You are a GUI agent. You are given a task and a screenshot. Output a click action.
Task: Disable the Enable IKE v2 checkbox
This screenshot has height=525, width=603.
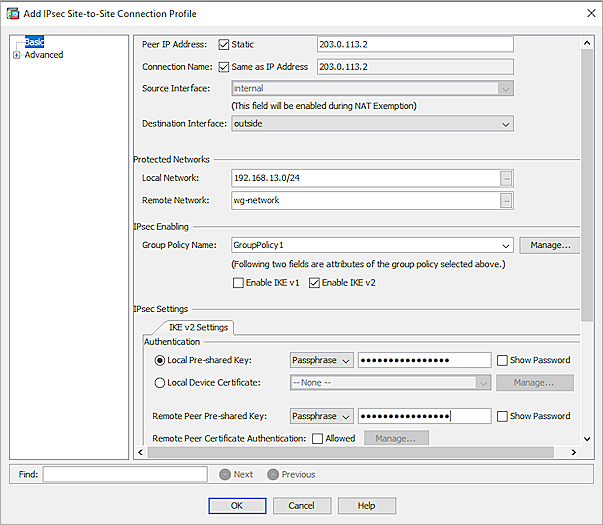pyautogui.click(x=314, y=283)
